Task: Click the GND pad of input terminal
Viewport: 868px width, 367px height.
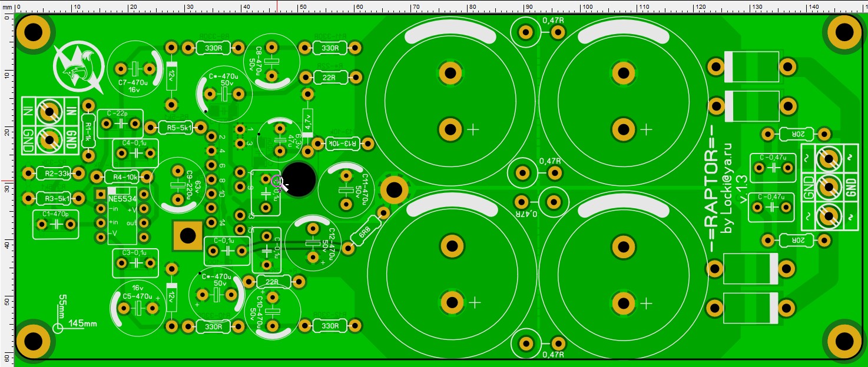Action: click(48, 140)
